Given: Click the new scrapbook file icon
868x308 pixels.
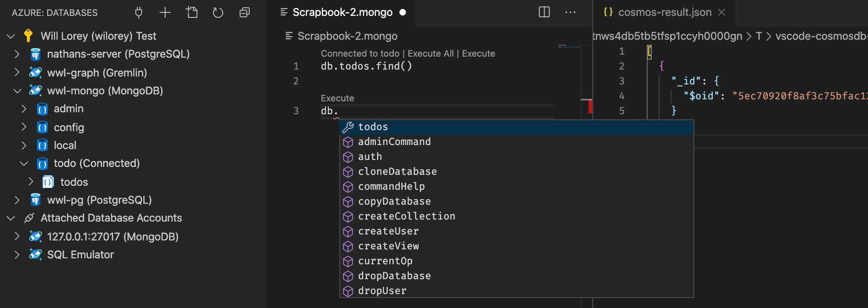Looking at the screenshot, I should coord(192,12).
